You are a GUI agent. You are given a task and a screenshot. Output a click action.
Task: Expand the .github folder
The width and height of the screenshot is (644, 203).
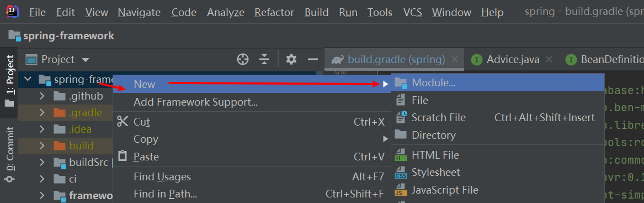[x=42, y=96]
